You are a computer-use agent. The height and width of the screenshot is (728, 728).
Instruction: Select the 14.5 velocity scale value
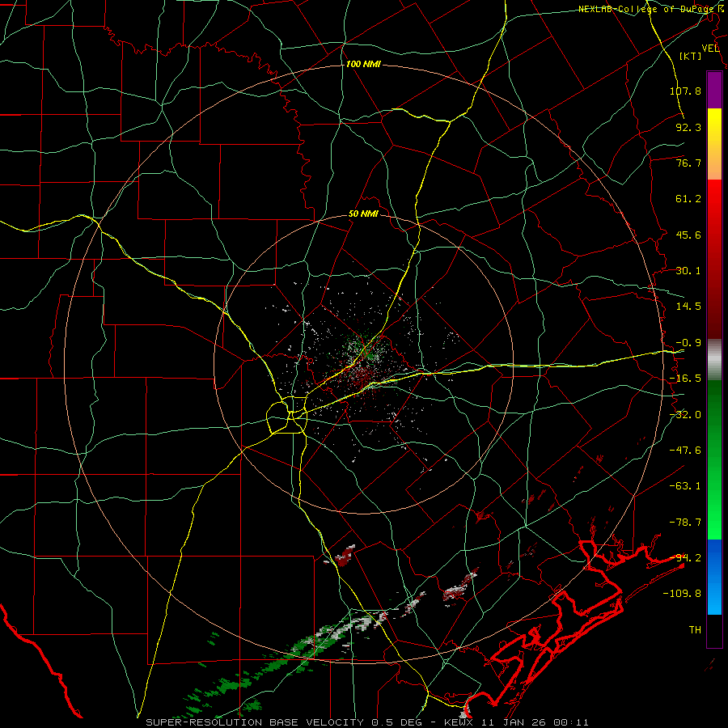pos(688,307)
